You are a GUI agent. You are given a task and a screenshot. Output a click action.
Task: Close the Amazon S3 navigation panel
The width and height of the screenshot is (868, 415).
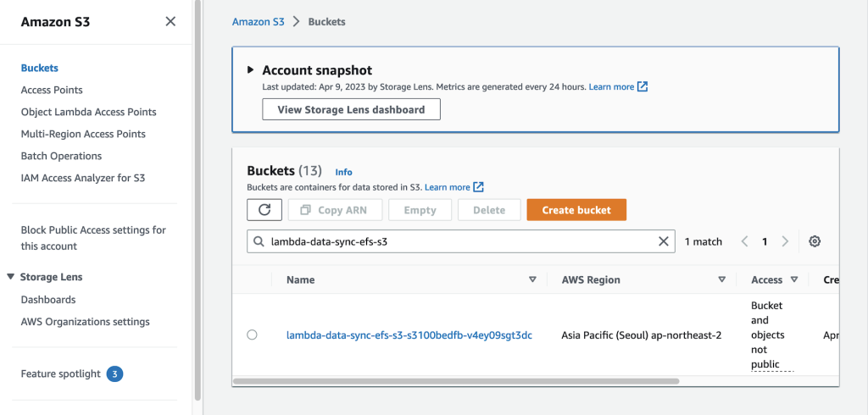(170, 21)
